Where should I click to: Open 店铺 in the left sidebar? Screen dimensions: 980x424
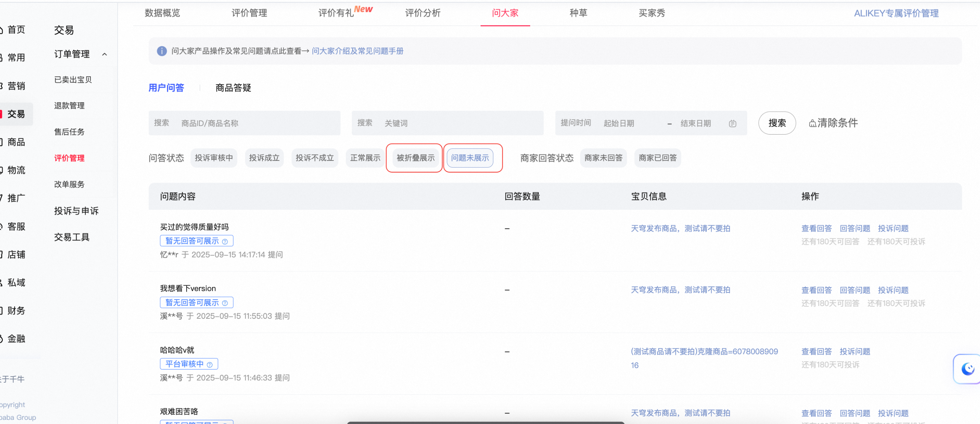[x=16, y=255]
